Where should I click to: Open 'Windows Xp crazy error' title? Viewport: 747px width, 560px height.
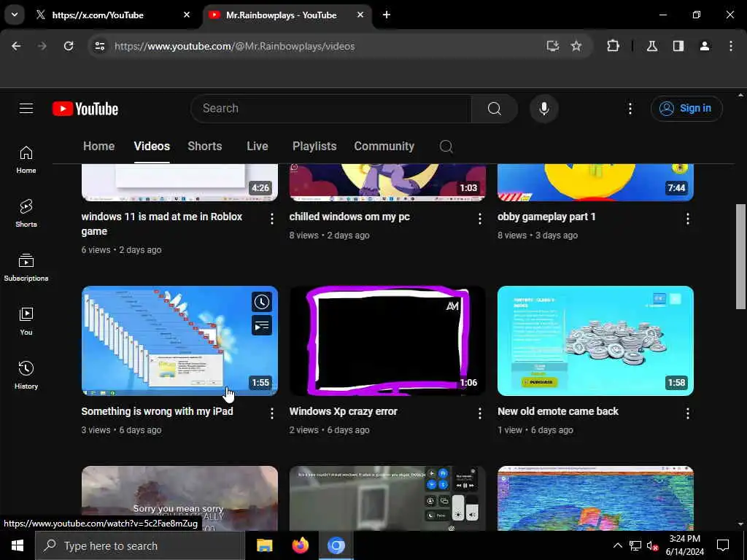[x=343, y=411]
